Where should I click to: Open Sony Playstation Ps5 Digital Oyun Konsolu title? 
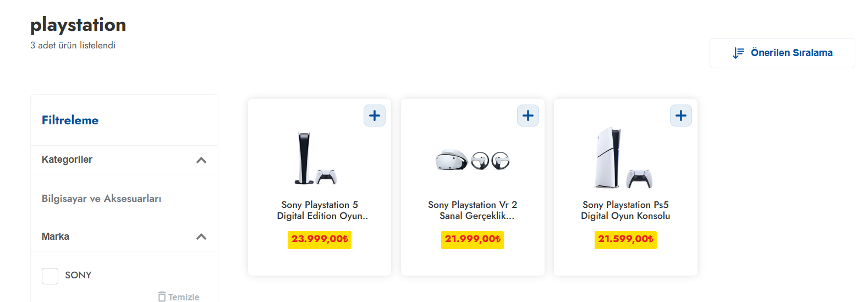(x=625, y=210)
